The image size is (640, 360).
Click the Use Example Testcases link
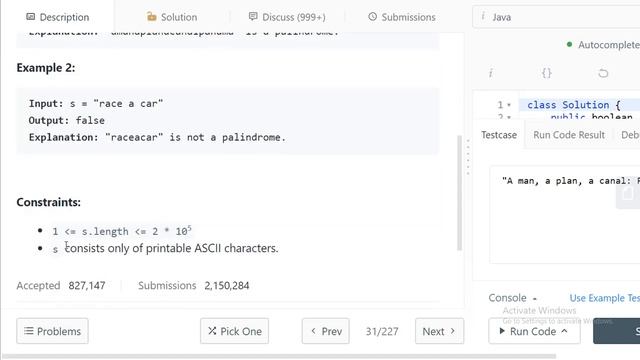click(x=604, y=298)
